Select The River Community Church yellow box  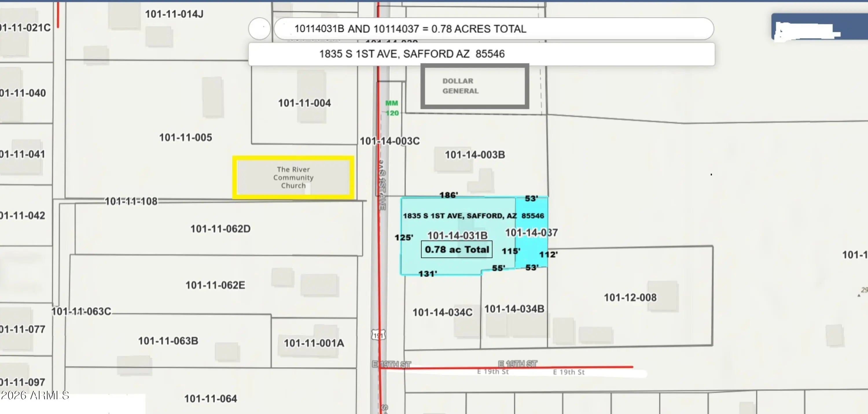click(293, 178)
